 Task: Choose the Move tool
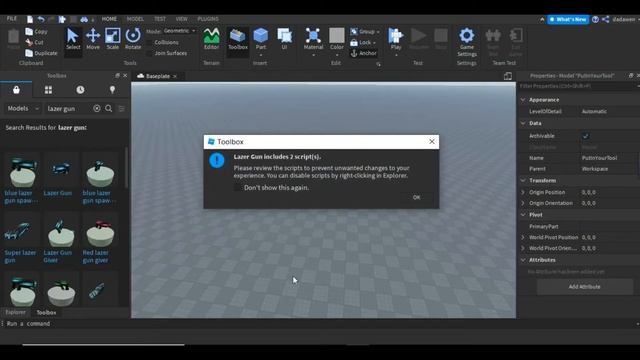(x=93, y=40)
